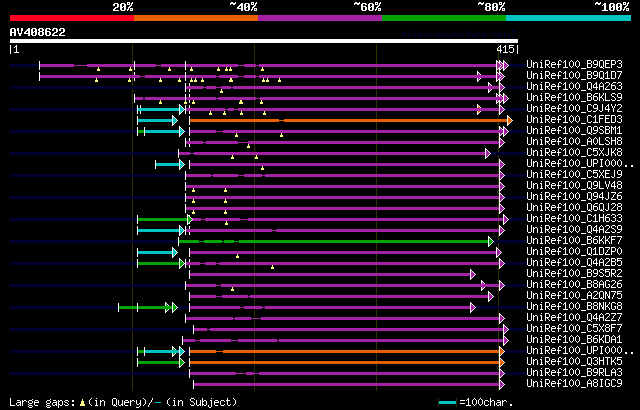Click the green arrowhead ending the B6KKF7 bar
The height and width of the screenshot is (410, 640).
point(491,242)
